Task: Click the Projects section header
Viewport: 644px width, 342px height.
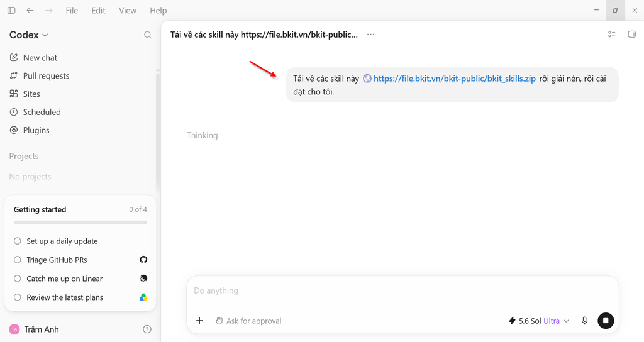Action: [24, 156]
